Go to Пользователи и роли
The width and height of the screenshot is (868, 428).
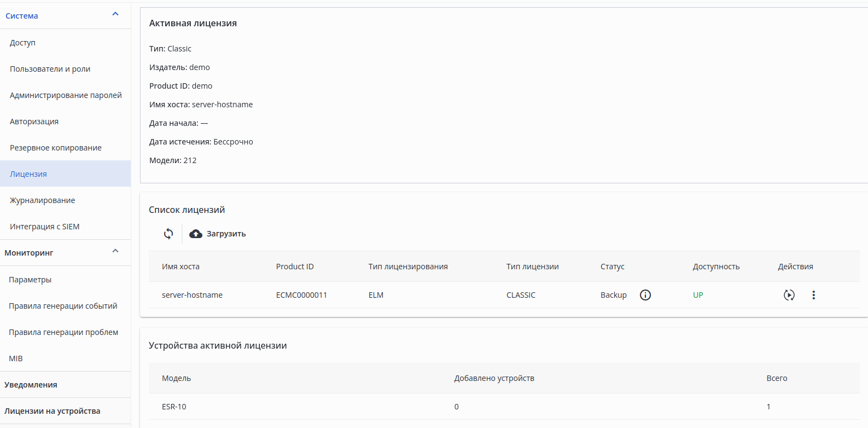click(x=50, y=69)
